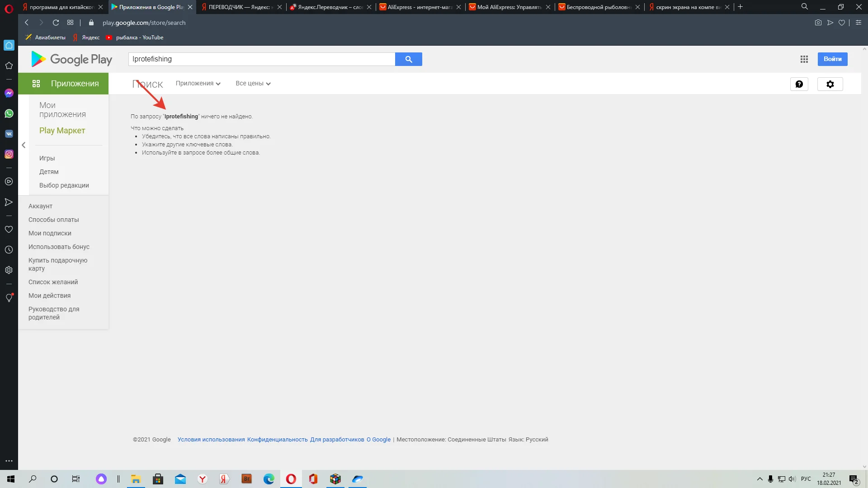Expand the Все цены price dropdown

coord(253,84)
